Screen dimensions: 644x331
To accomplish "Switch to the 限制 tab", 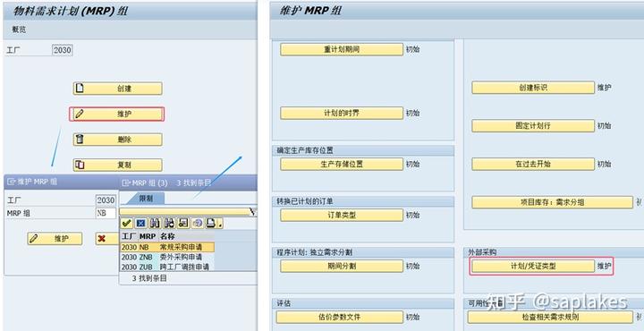I will pyautogui.click(x=146, y=199).
